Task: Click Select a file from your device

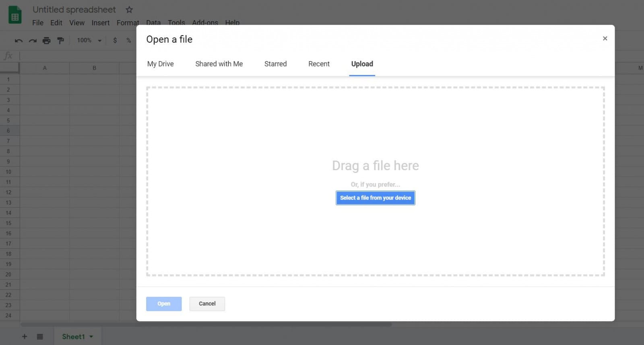Action: tap(376, 198)
